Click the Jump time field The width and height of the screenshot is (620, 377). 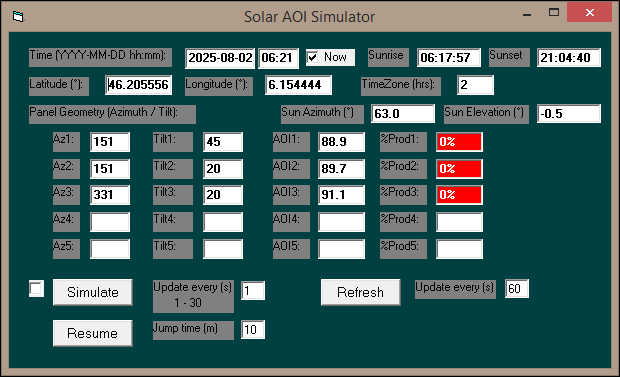(x=253, y=329)
